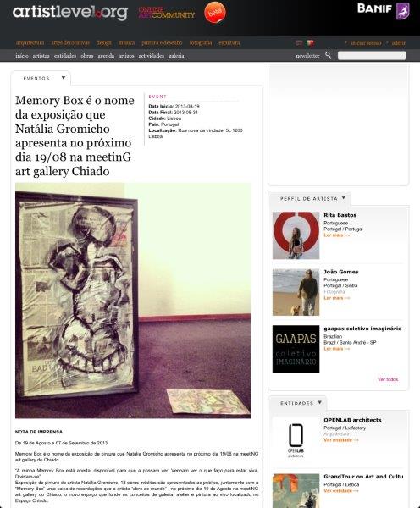420x508 pixels.
Task: Open Rita Bastos Ler mais link
Action: (337, 235)
